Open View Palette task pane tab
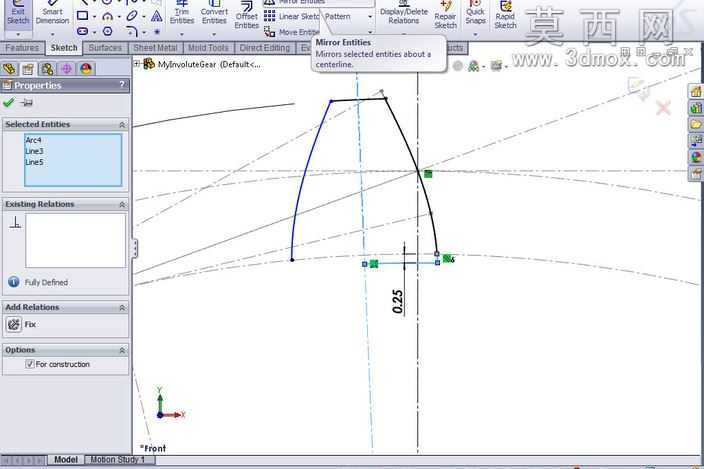The width and height of the screenshot is (704, 469). pos(696,140)
